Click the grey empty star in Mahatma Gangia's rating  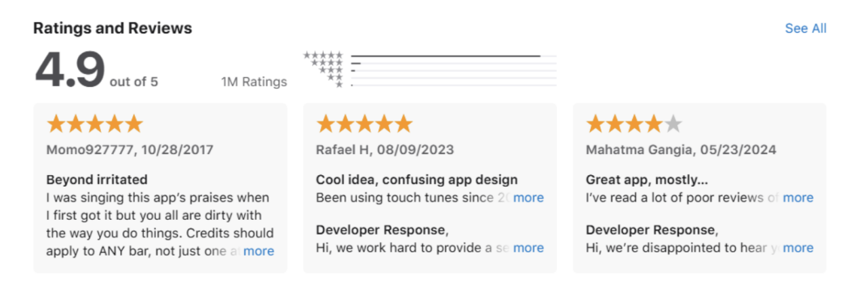point(673,124)
